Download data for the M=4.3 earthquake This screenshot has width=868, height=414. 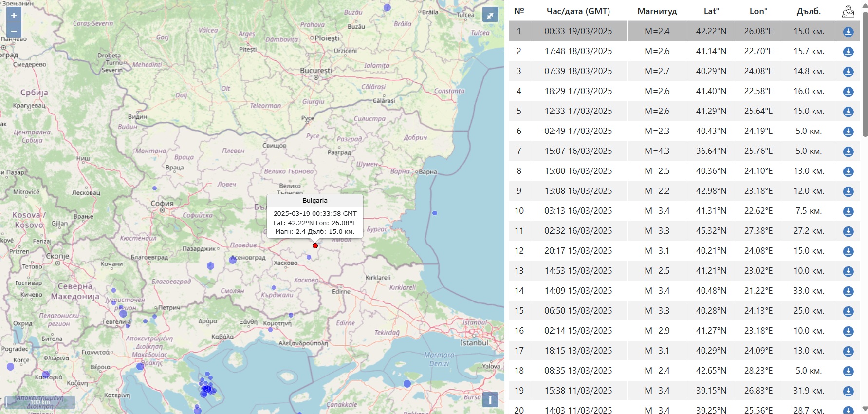coord(848,151)
